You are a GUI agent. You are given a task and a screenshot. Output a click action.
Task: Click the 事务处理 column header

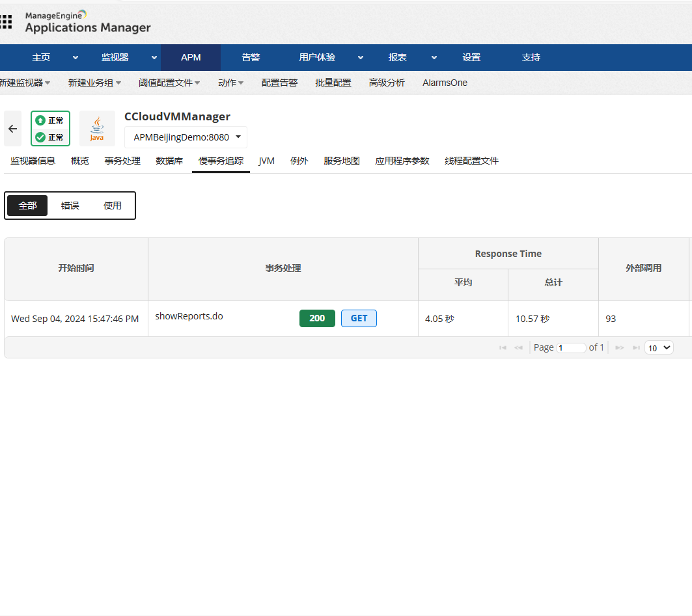(x=283, y=268)
